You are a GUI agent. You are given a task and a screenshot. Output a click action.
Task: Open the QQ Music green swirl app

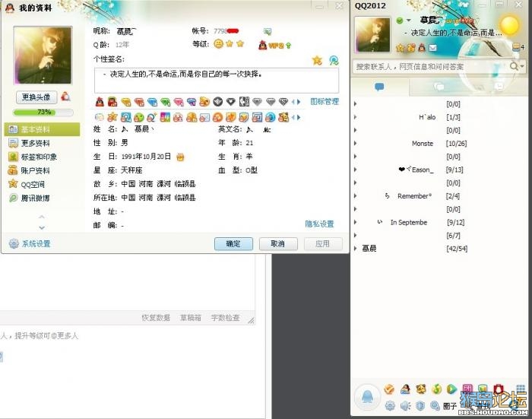[436, 389]
